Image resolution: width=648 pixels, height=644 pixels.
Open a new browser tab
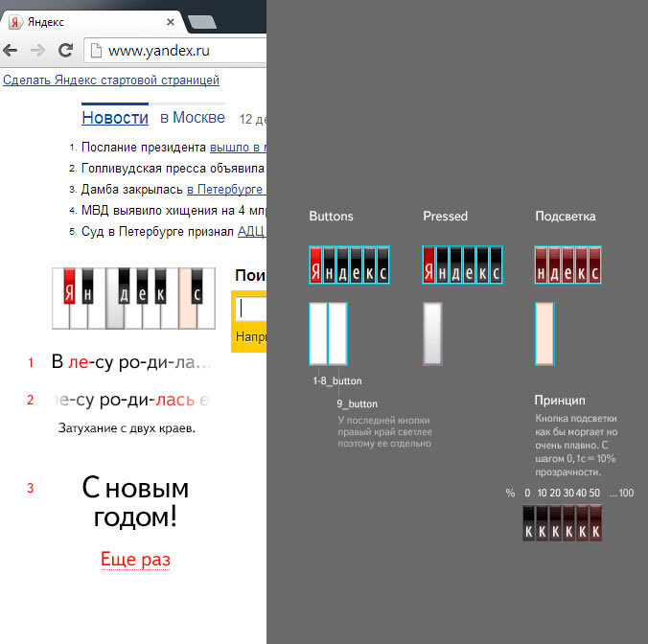coord(201,22)
